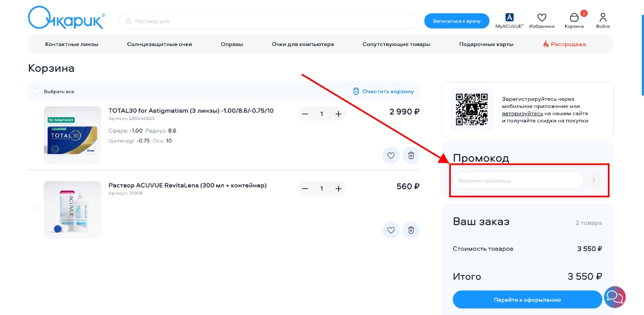This screenshot has height=315, width=644.
Task: Select the ACUVUE RevitaLens item checkbox
Action: tap(37, 209)
